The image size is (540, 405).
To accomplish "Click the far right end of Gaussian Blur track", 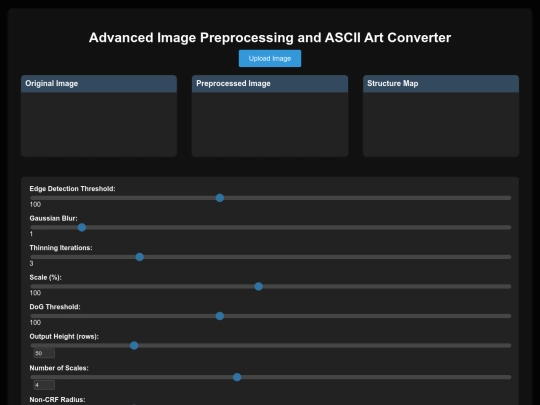I will 509,227.
